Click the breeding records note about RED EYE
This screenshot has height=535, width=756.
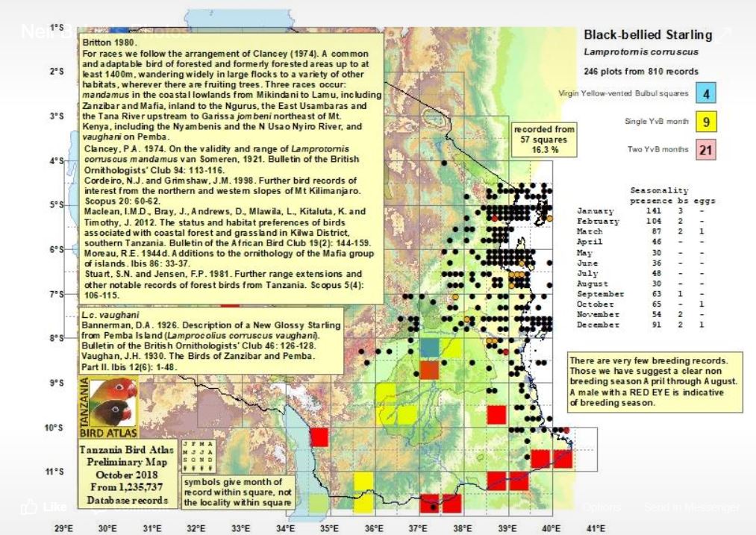coord(655,382)
